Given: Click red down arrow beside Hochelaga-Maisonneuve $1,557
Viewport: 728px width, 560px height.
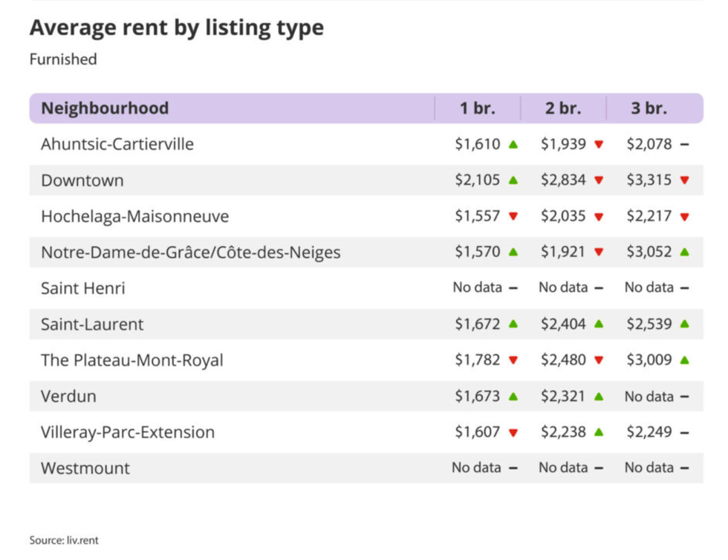Looking at the screenshot, I should (x=513, y=217).
